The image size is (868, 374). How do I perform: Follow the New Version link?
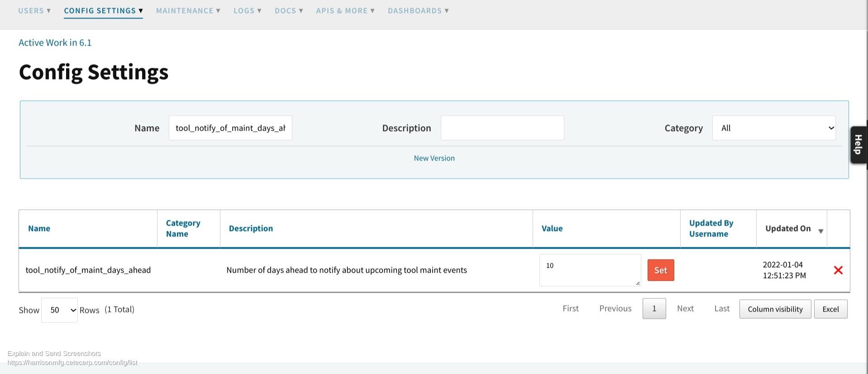pyautogui.click(x=434, y=158)
